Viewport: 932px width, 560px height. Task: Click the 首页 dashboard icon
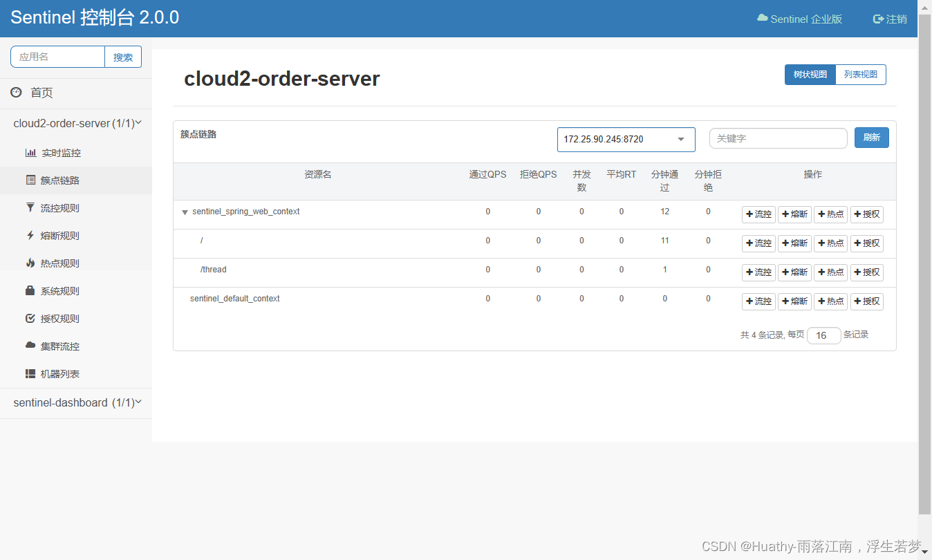click(16, 92)
